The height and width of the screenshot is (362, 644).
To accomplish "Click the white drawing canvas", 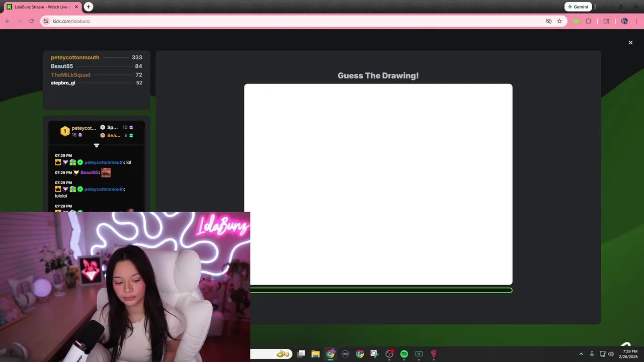I will coord(378,184).
